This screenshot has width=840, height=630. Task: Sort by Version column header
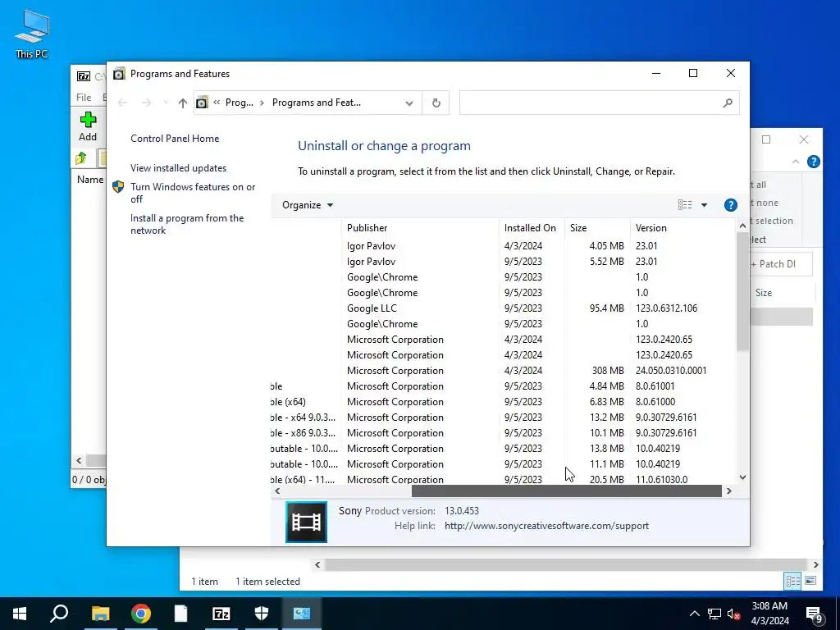(683, 228)
